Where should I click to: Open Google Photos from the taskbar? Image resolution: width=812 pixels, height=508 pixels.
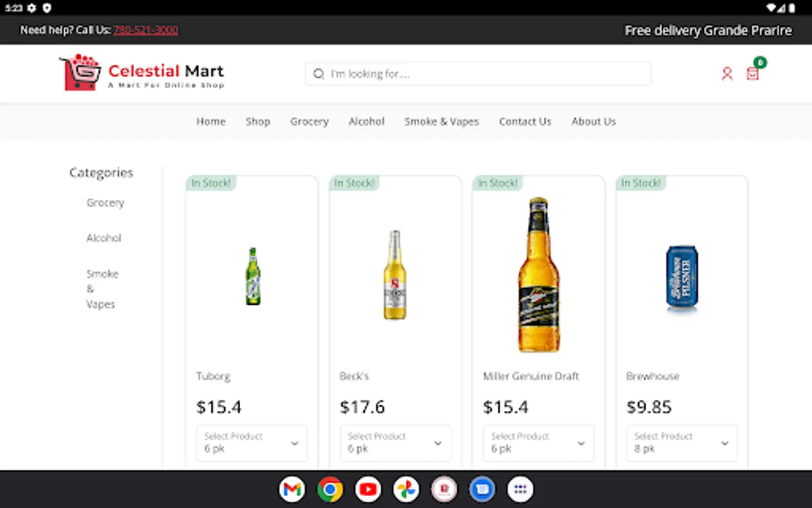tap(405, 489)
